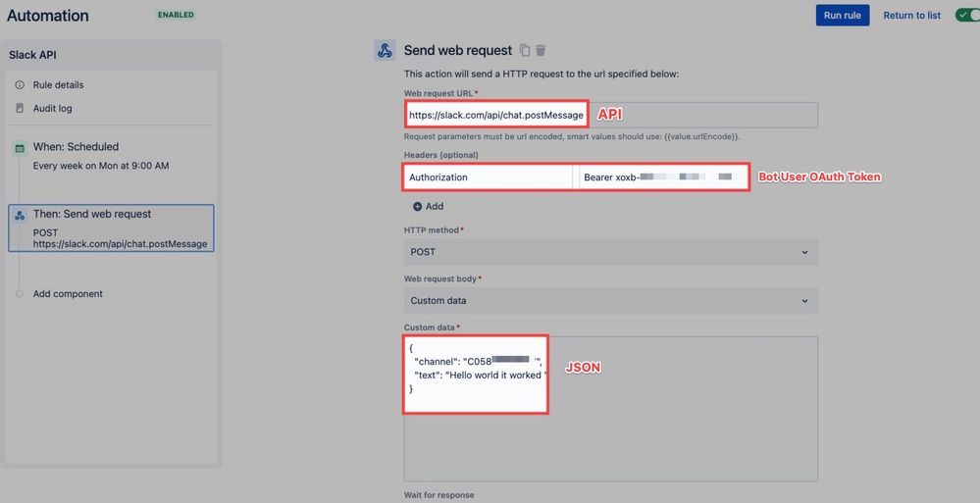Toggle the rule enabled switch

967,15
